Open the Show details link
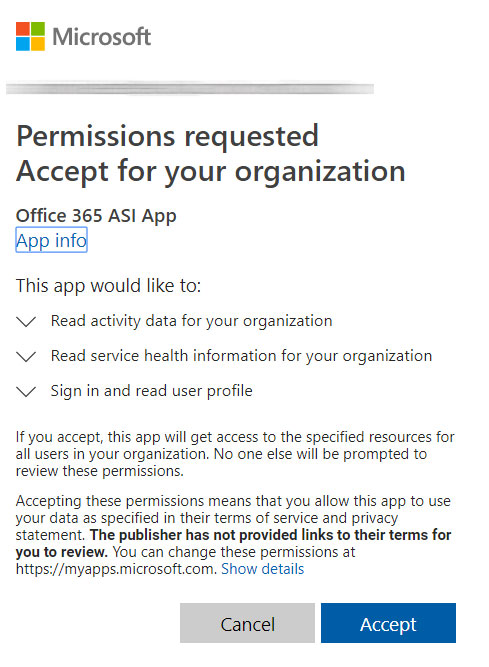 (262, 569)
